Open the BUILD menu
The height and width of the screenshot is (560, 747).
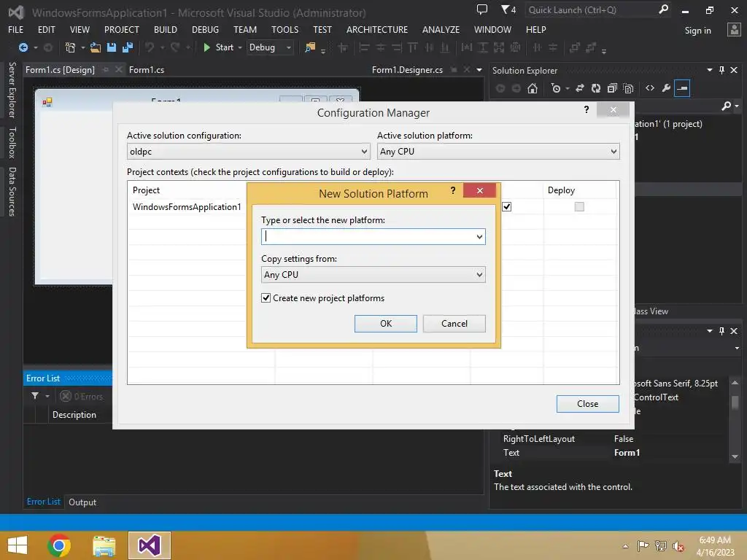pyautogui.click(x=166, y=29)
